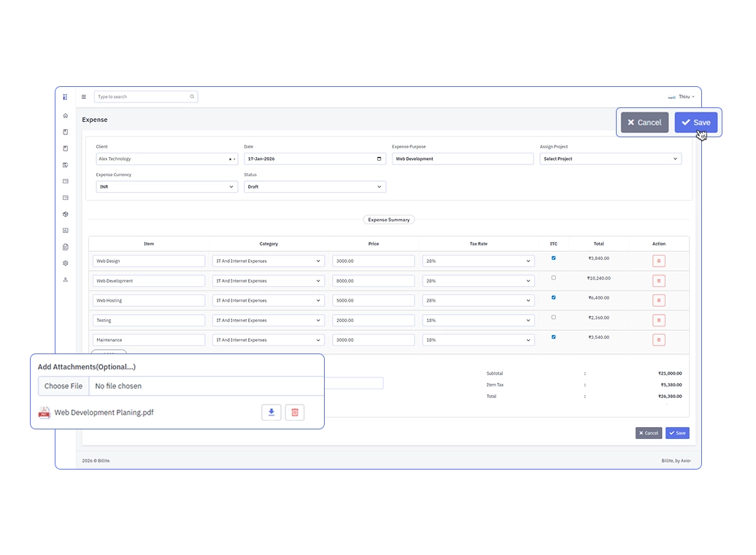Open the Status dropdown showing Draft
756x555 pixels.
tap(315, 187)
